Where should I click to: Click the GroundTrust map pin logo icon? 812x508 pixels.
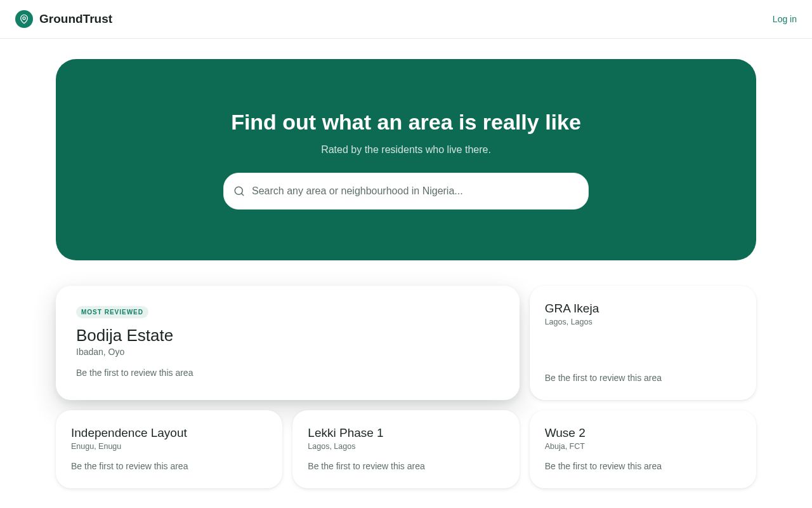[24, 19]
